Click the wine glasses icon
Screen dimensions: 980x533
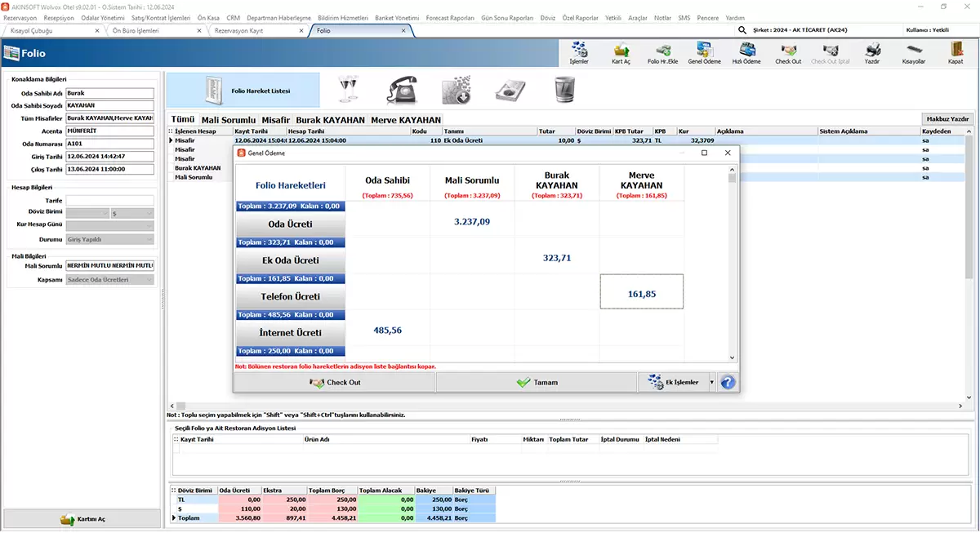(348, 90)
